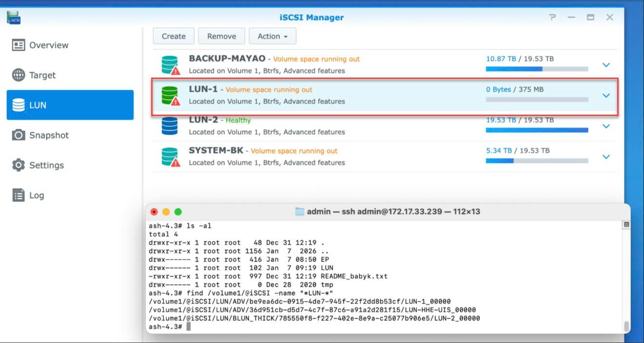Click the SYSTEM-BK disk warning icon

tap(171, 157)
